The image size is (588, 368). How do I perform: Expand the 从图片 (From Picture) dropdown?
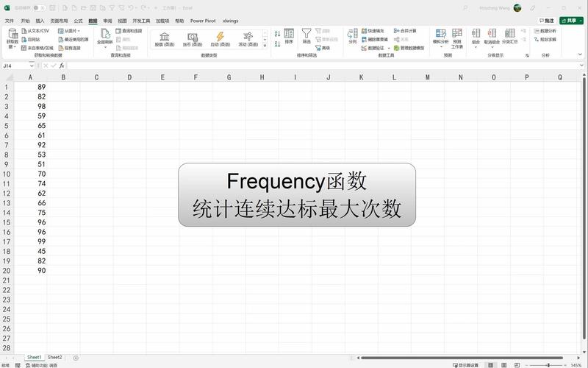79,31
